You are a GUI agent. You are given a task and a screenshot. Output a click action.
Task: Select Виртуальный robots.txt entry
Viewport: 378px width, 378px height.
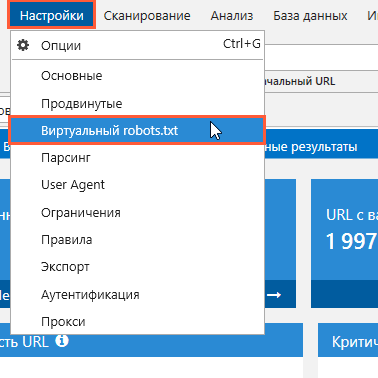point(137,130)
